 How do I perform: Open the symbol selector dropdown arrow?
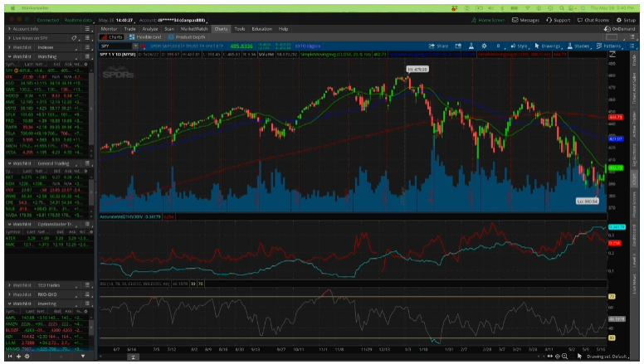(135, 46)
